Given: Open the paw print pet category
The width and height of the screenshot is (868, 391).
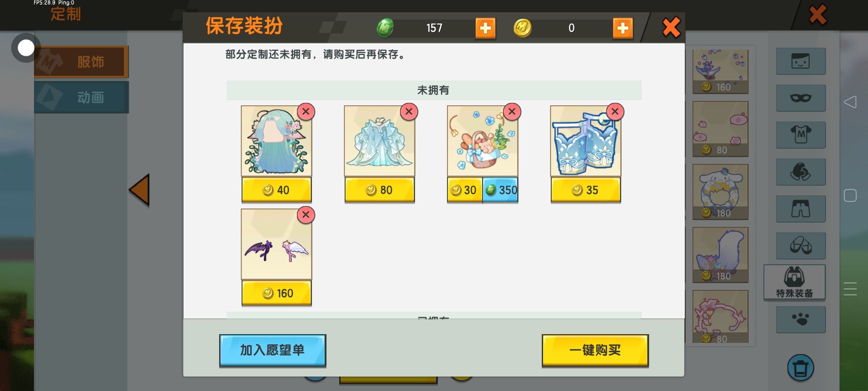Looking at the screenshot, I should pyautogui.click(x=801, y=320).
